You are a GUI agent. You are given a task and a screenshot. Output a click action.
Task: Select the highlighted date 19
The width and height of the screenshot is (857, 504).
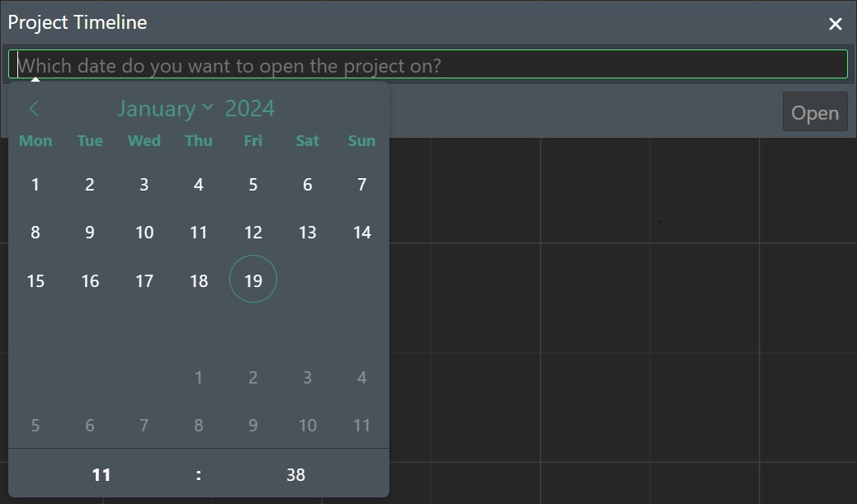pos(253,280)
